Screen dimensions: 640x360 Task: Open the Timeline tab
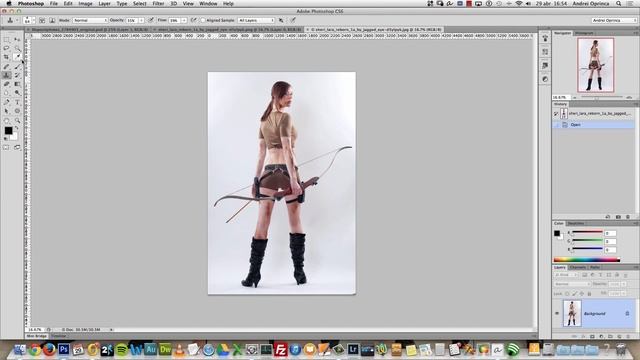point(58,336)
